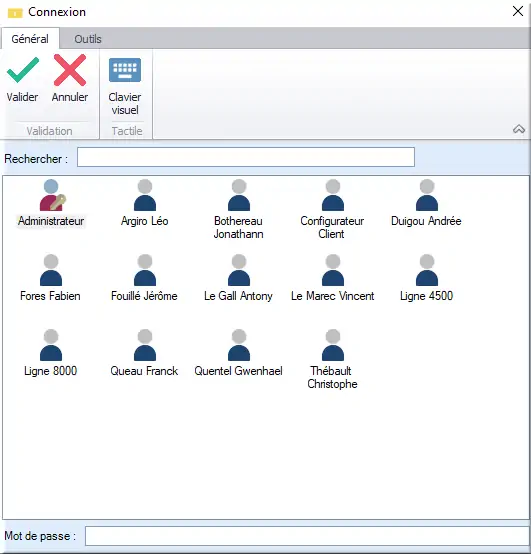The width and height of the screenshot is (531, 554).
Task: Collapse the ribbon with the chevron arrow
Action: 519,129
